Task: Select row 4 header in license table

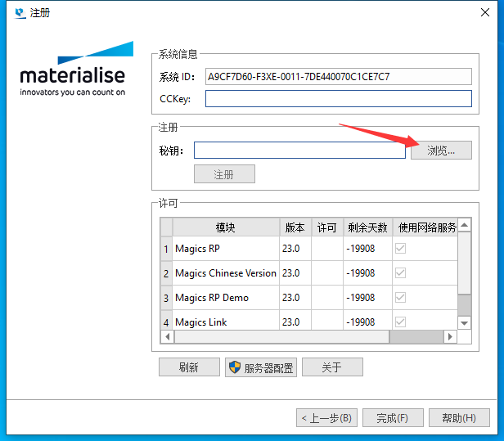Action: click(x=166, y=320)
